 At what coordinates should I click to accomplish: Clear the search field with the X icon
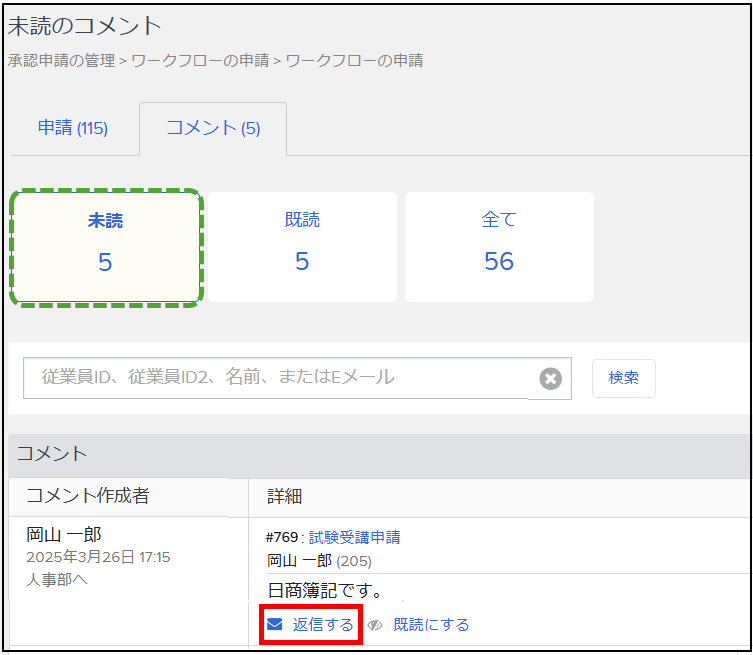550,378
